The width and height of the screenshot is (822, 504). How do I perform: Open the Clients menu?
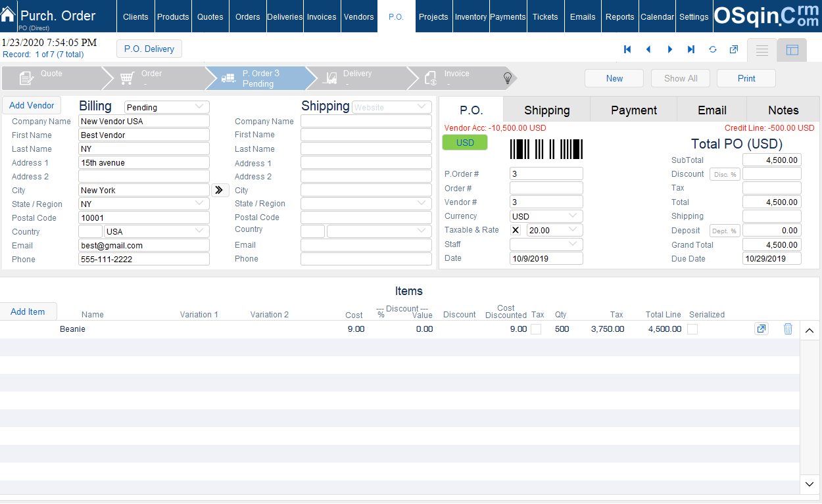pos(135,16)
